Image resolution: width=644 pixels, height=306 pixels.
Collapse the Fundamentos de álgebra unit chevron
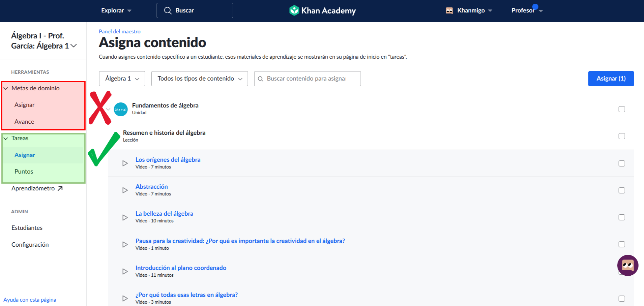[108, 109]
